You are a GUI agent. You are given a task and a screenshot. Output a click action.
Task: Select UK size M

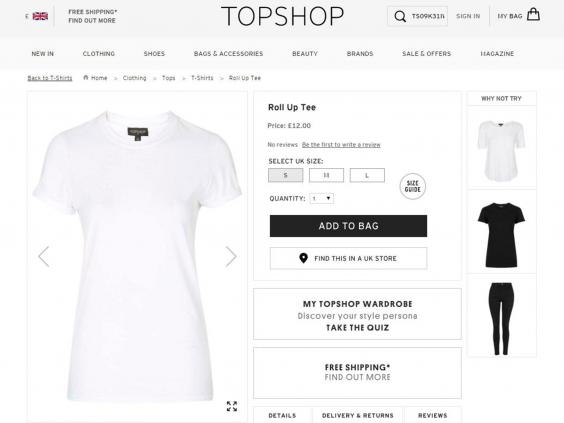coord(326,176)
